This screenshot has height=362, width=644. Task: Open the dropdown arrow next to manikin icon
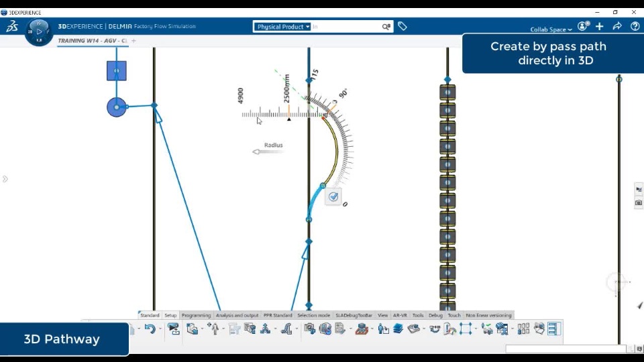223,328
